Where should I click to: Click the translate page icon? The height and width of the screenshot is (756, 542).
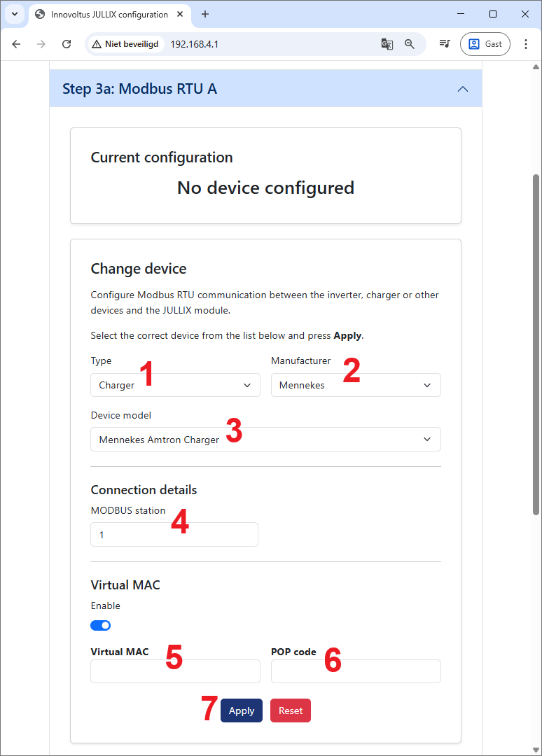pos(387,44)
